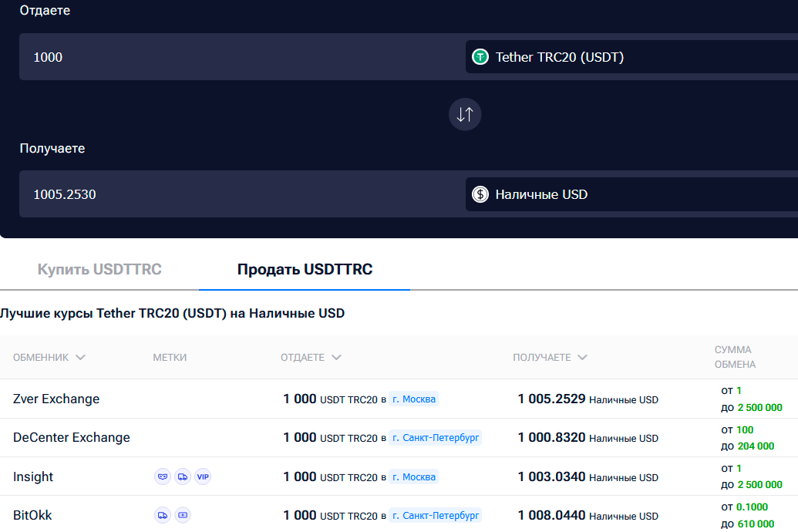
Task: Click the Сумма обмена column header
Action: (735, 357)
